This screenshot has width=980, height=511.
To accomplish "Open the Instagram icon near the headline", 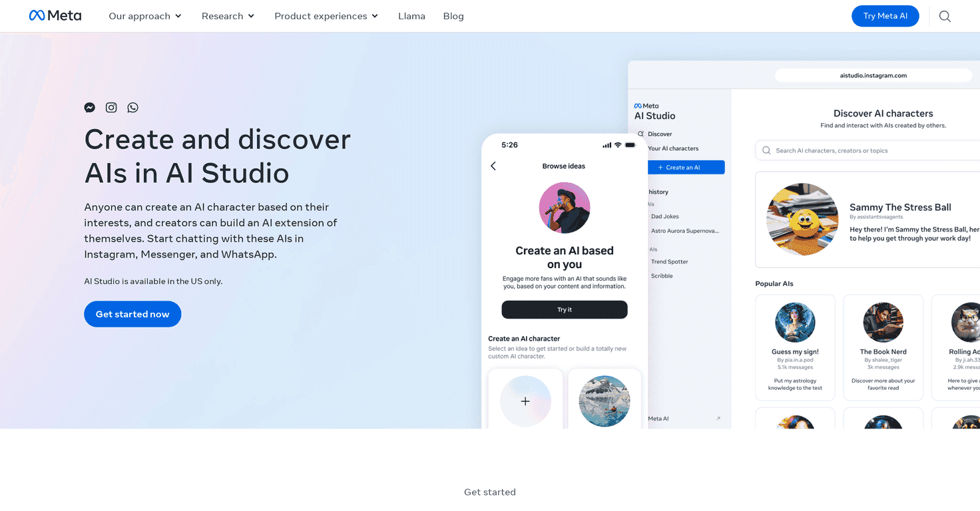I will coord(111,107).
